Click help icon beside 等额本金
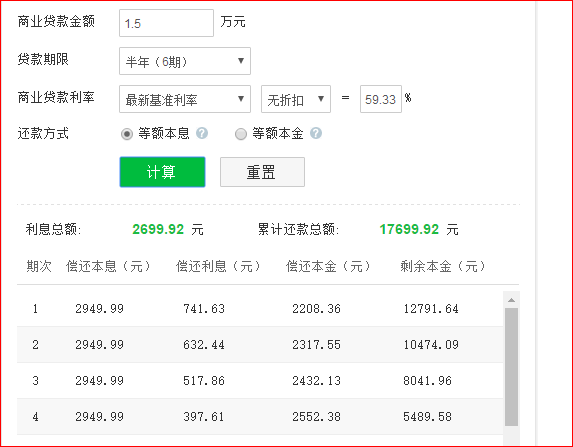The image size is (573, 447). (316, 133)
